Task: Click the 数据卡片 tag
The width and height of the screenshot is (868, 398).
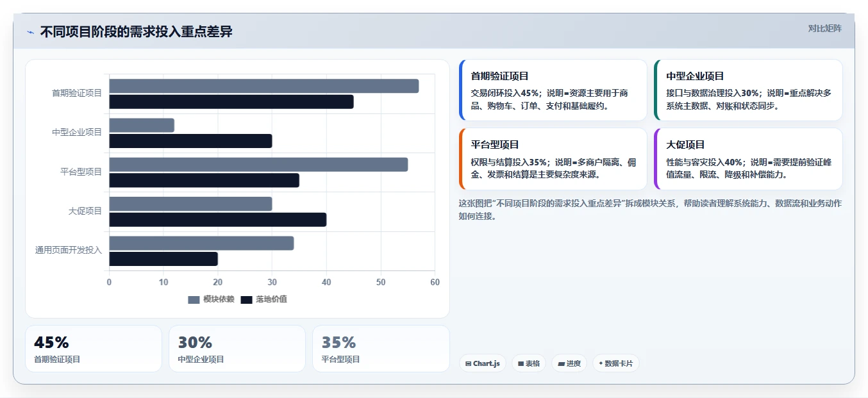Action: [x=615, y=363]
